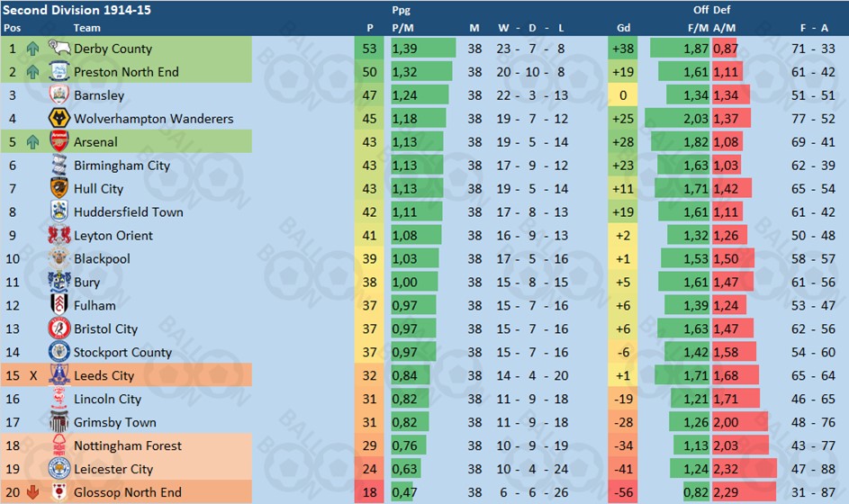The height and width of the screenshot is (504, 849).
Task: Select the Barnsley team name
Action: [x=99, y=95]
